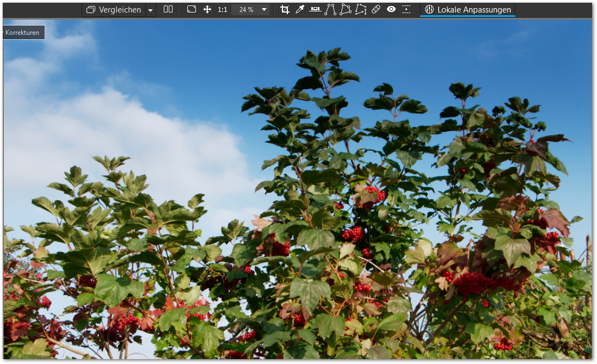The image size is (597, 364).
Task: Expand the zoom level dropdown arrow
Action: pos(264,9)
